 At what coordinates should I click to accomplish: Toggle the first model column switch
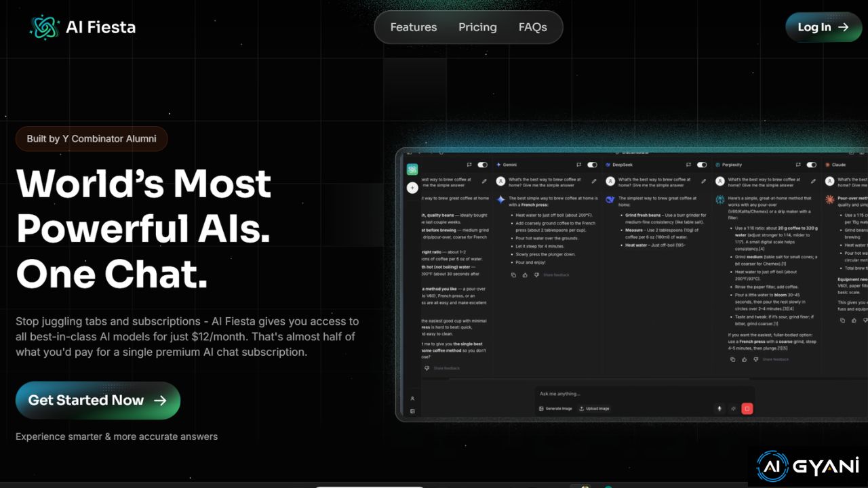(483, 165)
